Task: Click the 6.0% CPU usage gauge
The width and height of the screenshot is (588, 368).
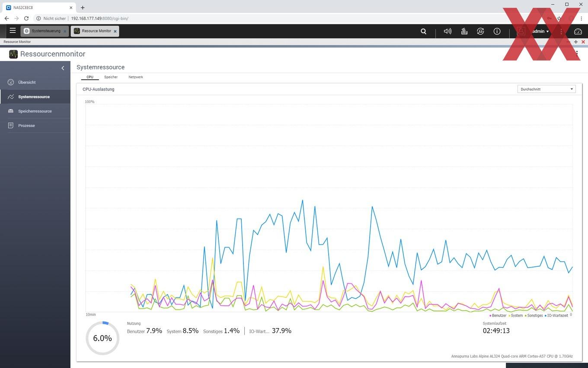Action: 102,338
